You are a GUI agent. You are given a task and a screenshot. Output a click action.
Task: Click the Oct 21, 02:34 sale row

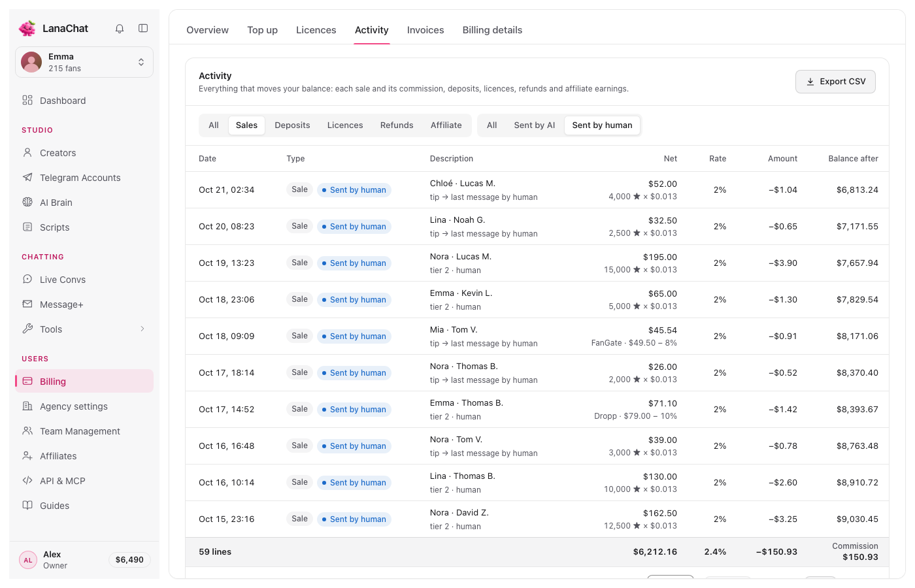click(537, 190)
